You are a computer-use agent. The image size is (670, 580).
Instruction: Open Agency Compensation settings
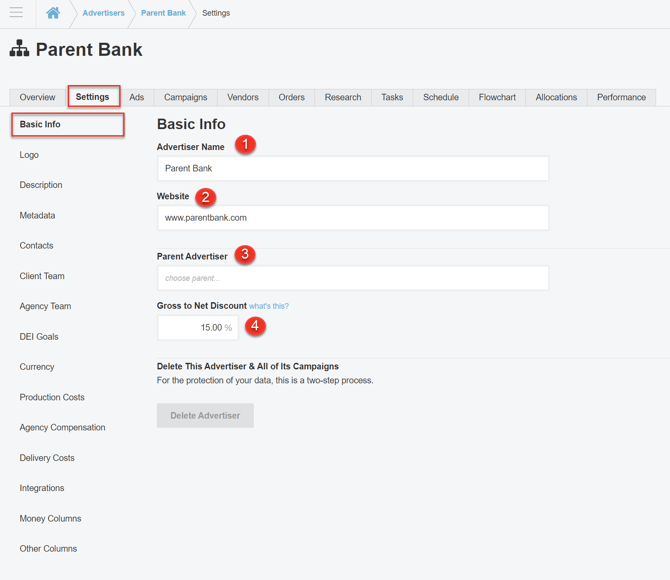(62, 428)
